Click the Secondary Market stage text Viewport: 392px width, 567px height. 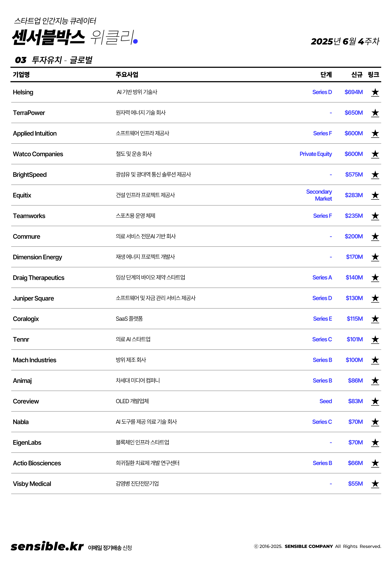319,195
